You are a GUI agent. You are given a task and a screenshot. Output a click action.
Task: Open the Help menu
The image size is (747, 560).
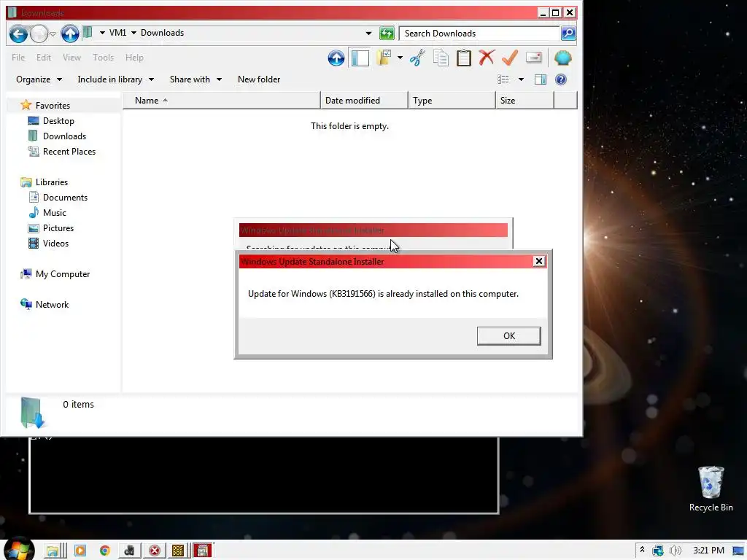click(x=134, y=58)
